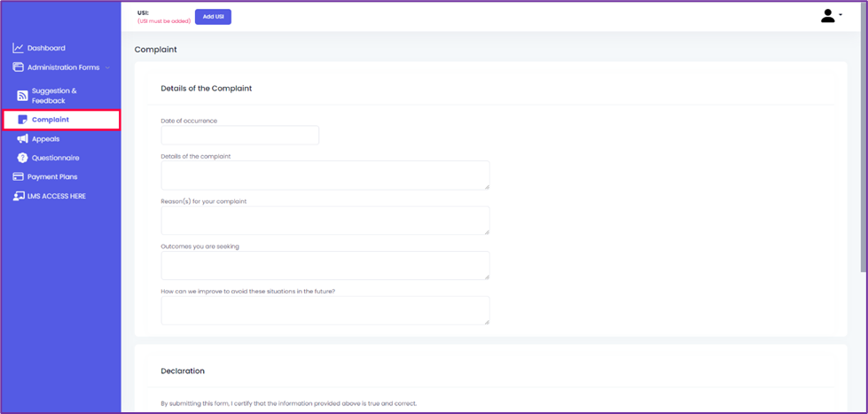Click the LMS ACCESS HERE icon

pos(19,196)
